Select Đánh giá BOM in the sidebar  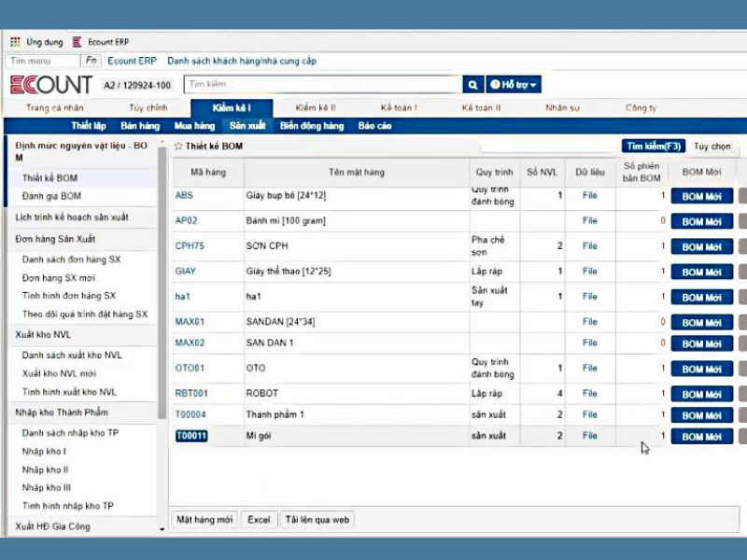click(x=52, y=196)
